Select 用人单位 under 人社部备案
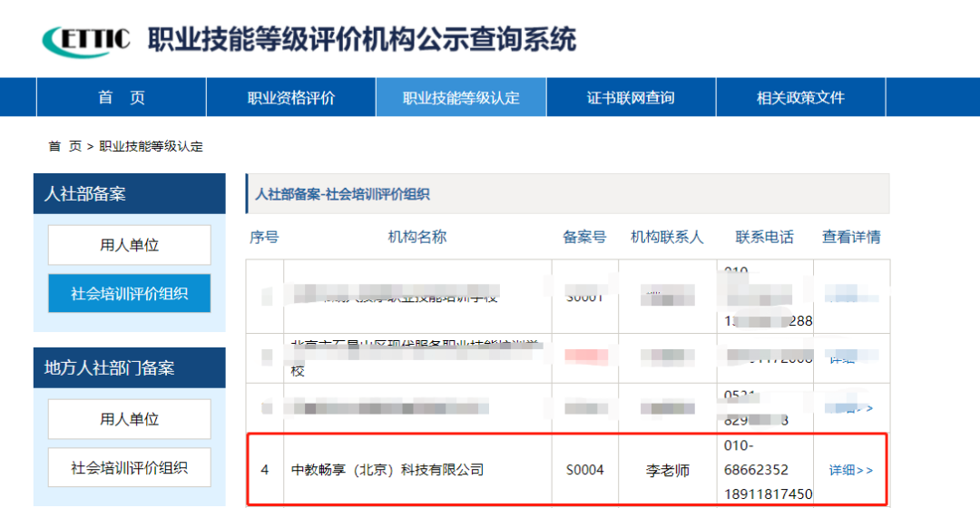 (129, 245)
